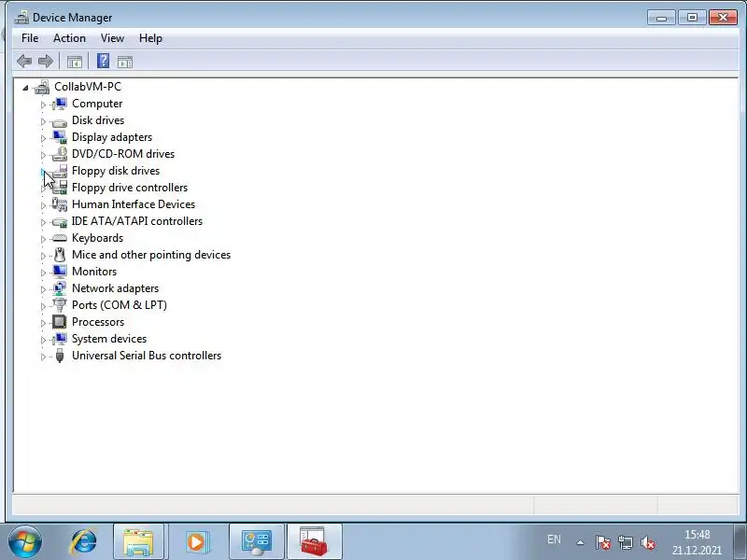Image resolution: width=747 pixels, height=560 pixels.
Task: Click the Ports (COM & LPT) icon
Action: click(x=60, y=305)
